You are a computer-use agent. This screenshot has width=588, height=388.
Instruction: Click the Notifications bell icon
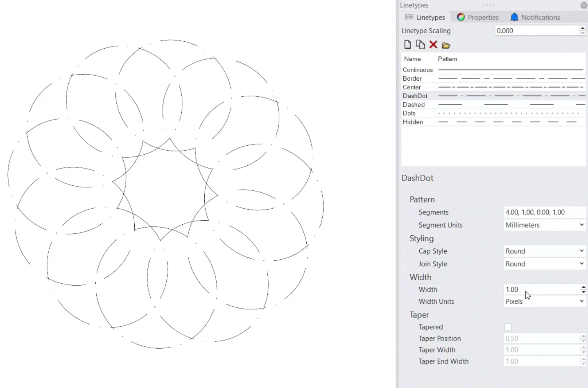pos(514,17)
